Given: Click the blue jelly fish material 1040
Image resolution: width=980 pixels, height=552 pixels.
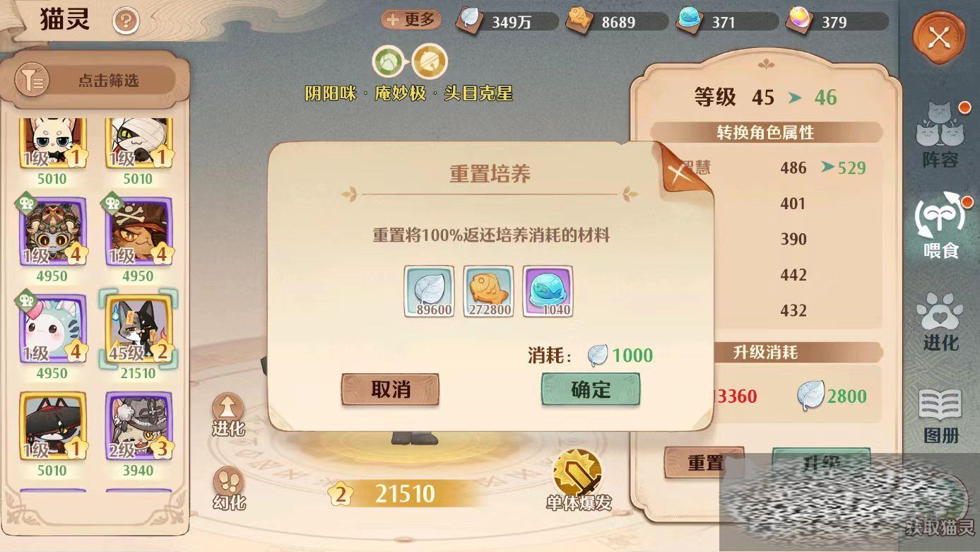Looking at the screenshot, I should (x=548, y=290).
